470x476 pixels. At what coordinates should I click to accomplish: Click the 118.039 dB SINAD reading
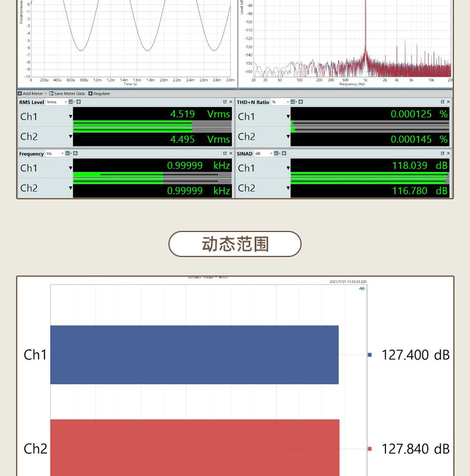419,166
